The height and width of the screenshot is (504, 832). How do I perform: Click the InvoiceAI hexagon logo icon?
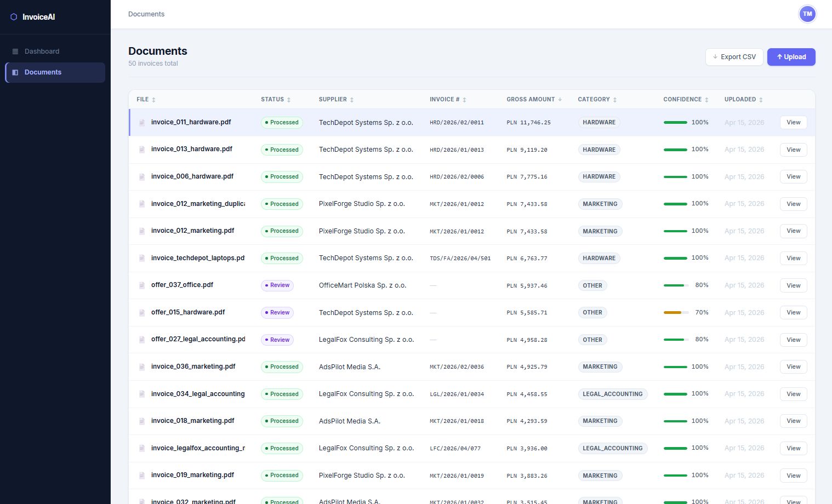point(14,17)
